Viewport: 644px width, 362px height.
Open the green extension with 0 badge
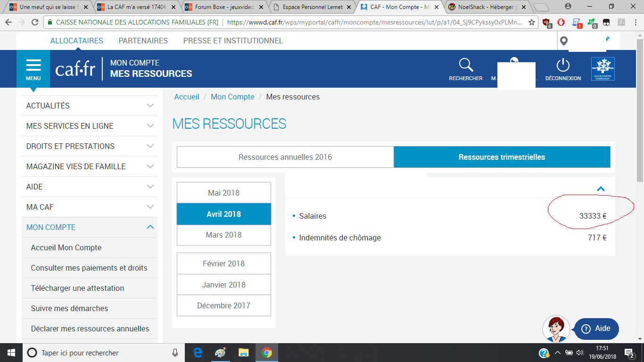tap(591, 23)
